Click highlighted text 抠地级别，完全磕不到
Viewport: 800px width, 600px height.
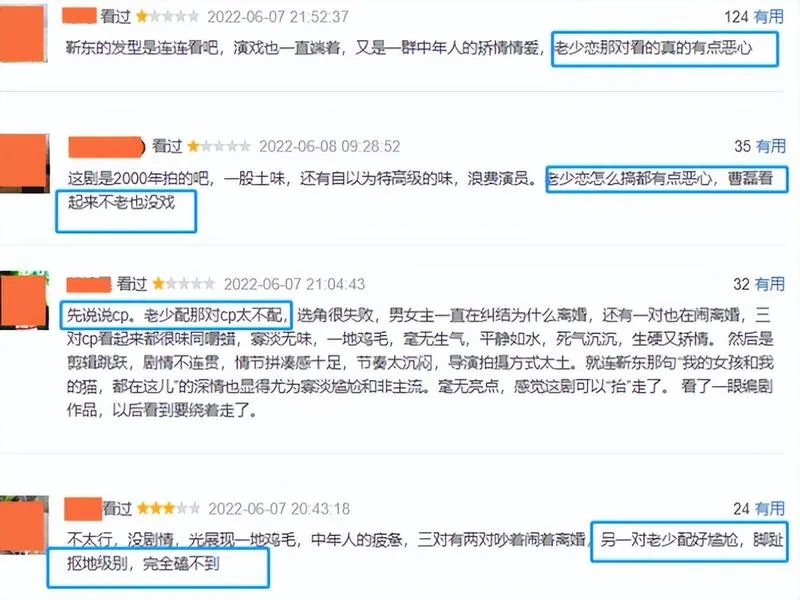click(143, 563)
